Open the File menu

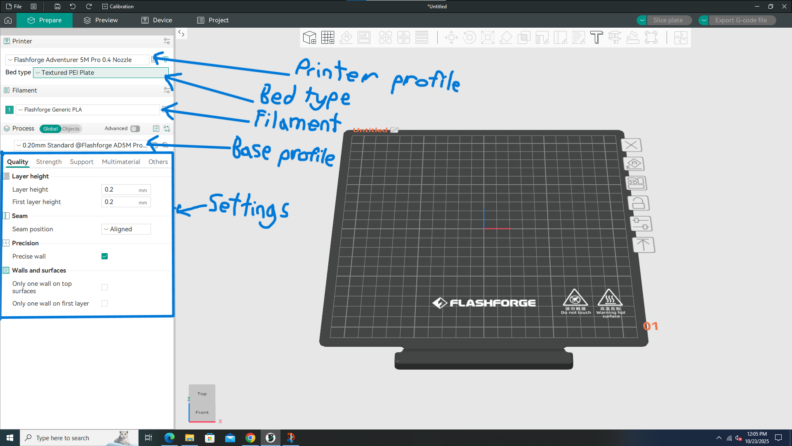point(14,7)
